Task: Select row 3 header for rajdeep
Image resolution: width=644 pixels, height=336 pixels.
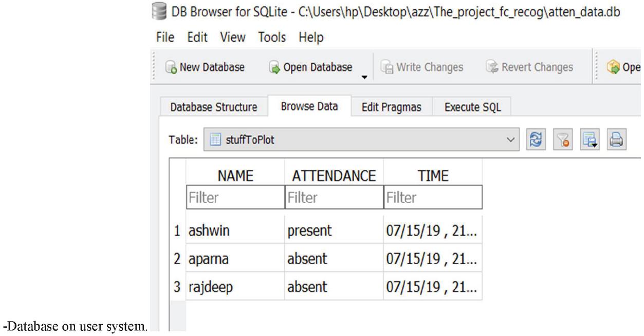Action: coord(177,286)
